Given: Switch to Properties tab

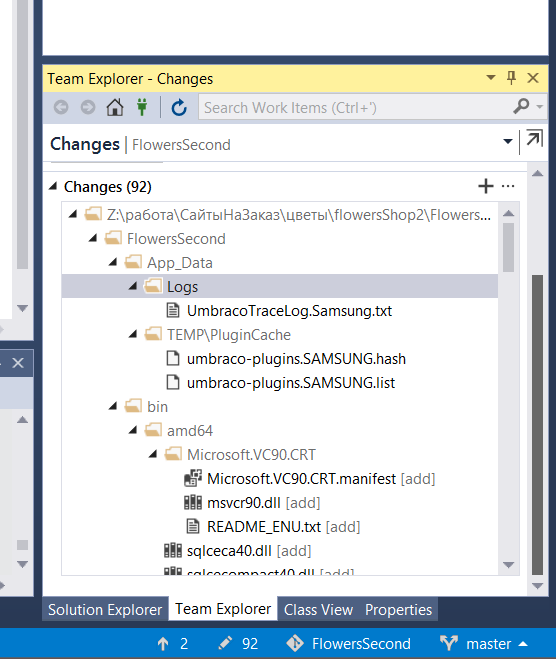Looking at the screenshot, I should click(398, 609).
